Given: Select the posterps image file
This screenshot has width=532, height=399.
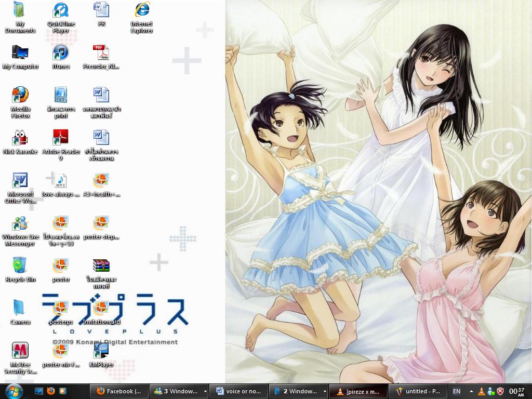Looking at the screenshot, I should (61, 312).
